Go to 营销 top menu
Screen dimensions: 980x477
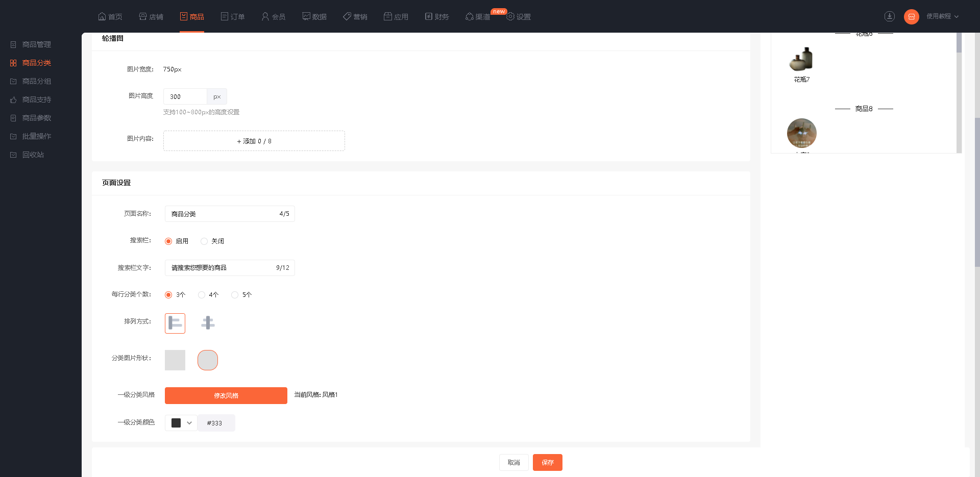[x=355, y=16]
